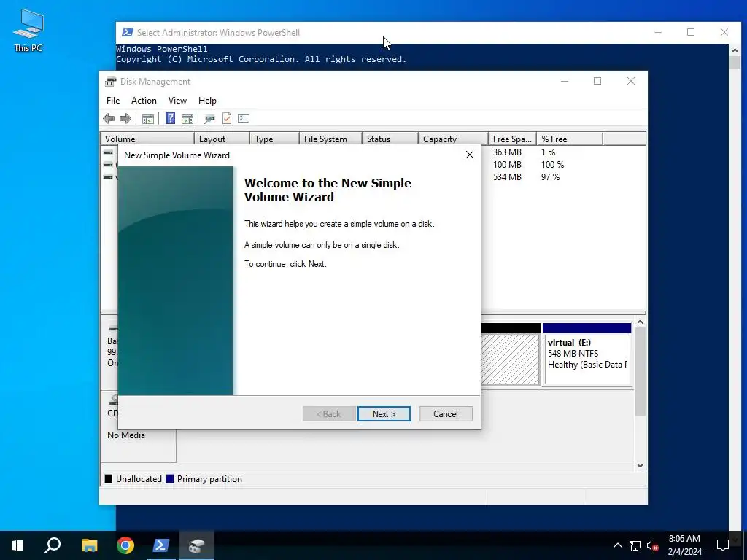The image size is (747, 560).
Task: Click Next in the wizard
Action: pos(384,414)
